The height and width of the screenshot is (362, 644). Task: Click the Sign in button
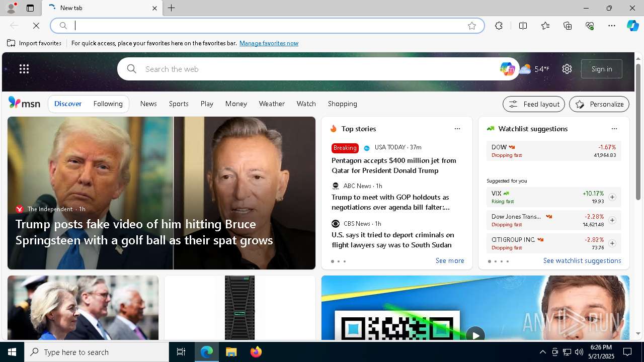[602, 69]
